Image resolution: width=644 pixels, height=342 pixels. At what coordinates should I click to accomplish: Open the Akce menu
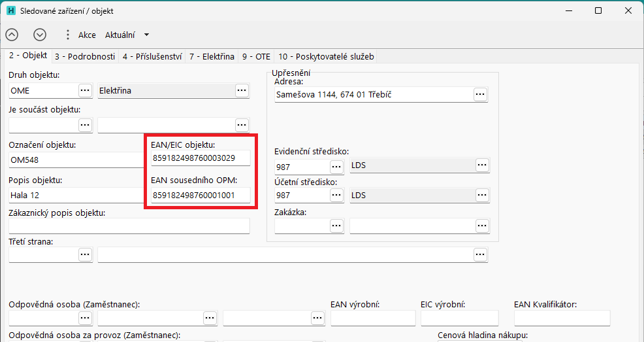(87, 35)
